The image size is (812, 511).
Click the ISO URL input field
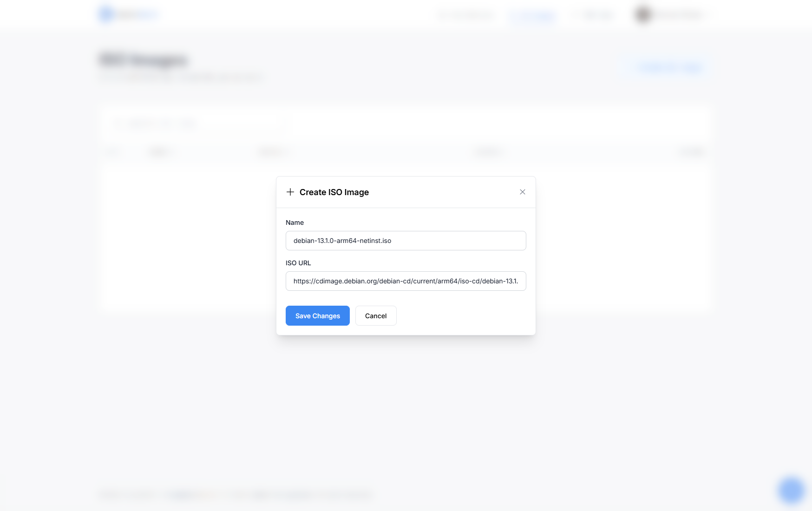point(406,281)
